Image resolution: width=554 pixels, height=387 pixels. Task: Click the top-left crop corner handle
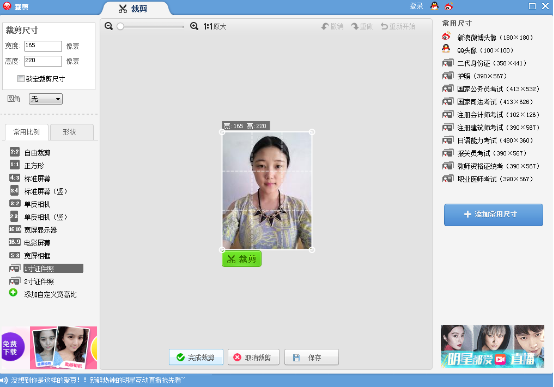222,132
